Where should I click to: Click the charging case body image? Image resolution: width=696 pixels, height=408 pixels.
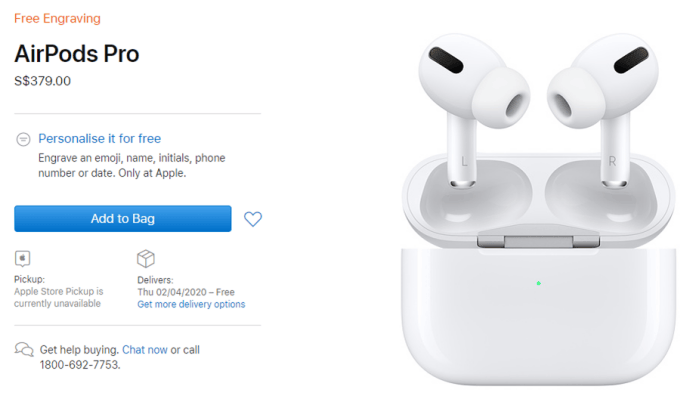pyautogui.click(x=538, y=315)
